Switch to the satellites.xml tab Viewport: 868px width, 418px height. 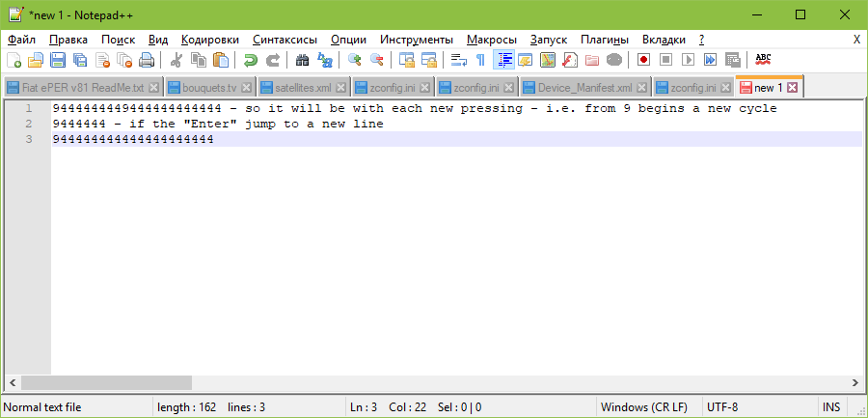click(296, 87)
